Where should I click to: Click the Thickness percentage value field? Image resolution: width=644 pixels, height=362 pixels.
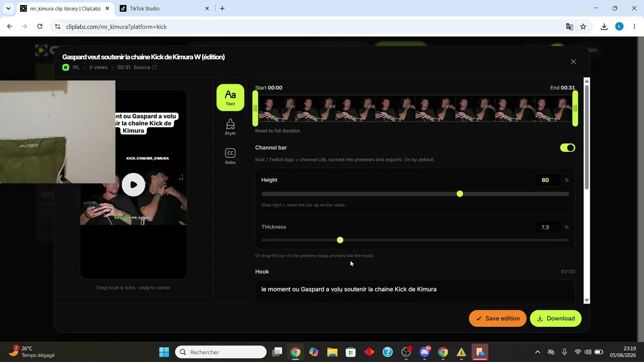[x=548, y=227]
